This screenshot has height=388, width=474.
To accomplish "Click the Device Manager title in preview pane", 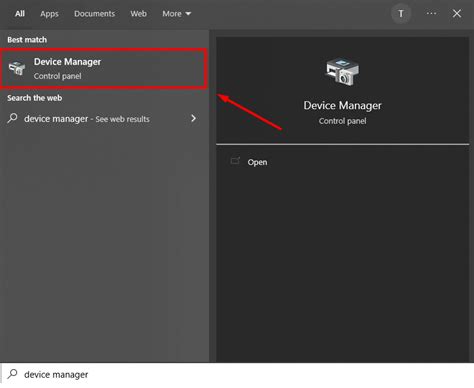I will point(342,105).
